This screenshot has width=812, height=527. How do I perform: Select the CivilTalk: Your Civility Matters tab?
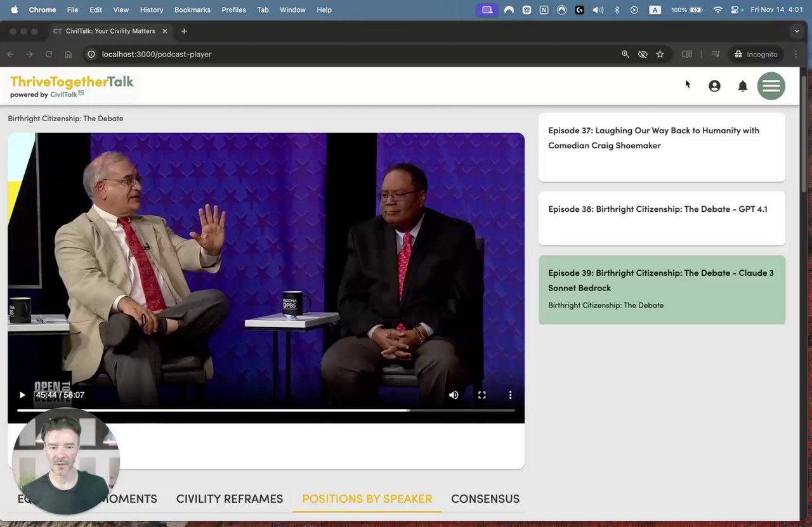[110, 31]
